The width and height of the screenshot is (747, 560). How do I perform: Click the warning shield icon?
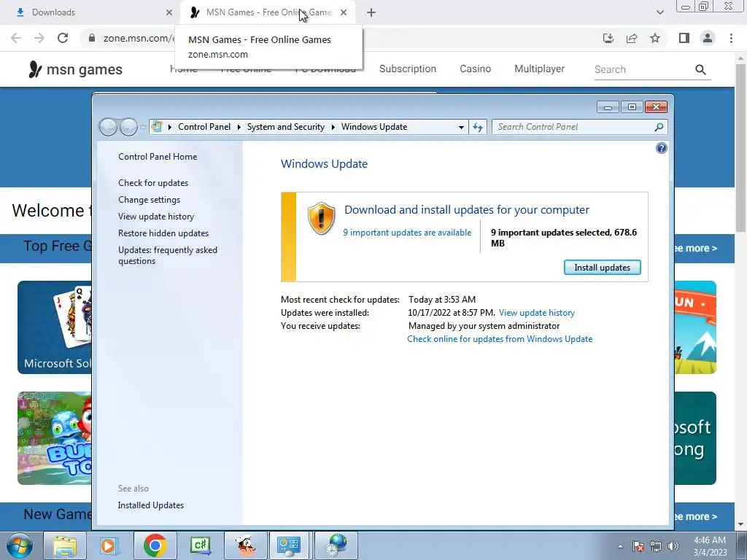pos(322,218)
